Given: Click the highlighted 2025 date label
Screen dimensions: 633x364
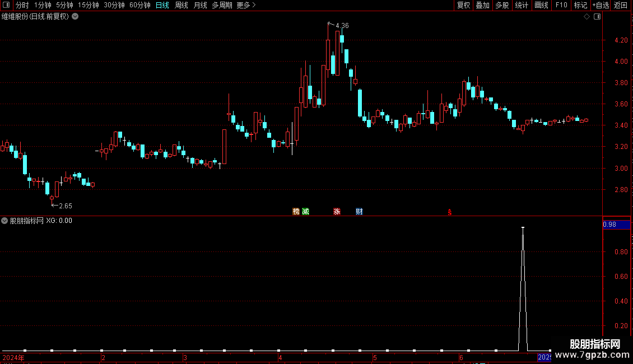Looking at the screenshot, I should (544, 357).
